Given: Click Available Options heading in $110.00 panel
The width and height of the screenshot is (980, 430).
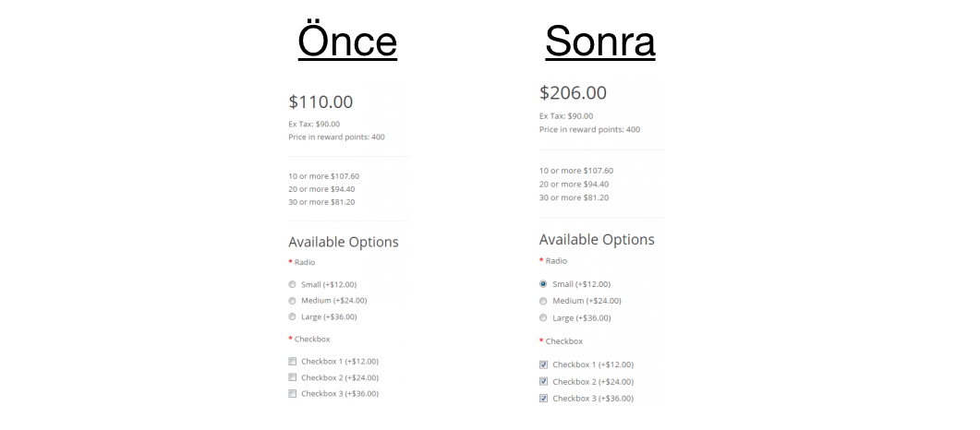Looking at the screenshot, I should click(344, 242).
